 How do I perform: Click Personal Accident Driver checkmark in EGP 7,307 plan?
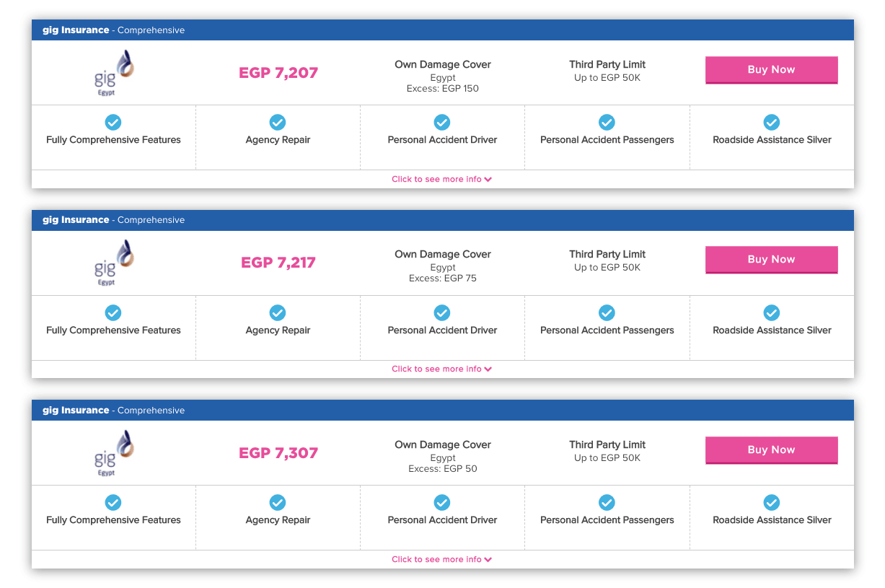442,502
